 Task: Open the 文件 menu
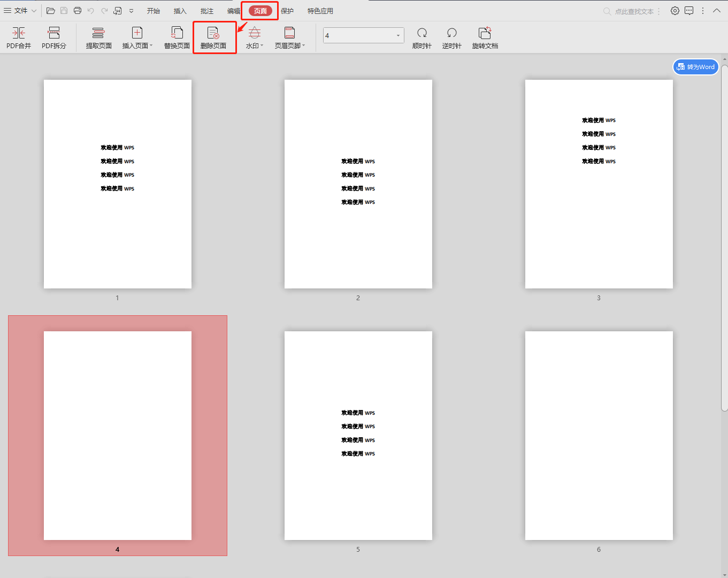pos(20,11)
